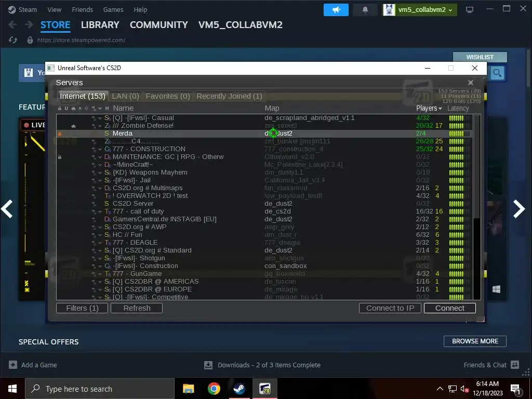532x399 pixels.
Task: Click the crosshair column header icon
Action: click(87, 108)
